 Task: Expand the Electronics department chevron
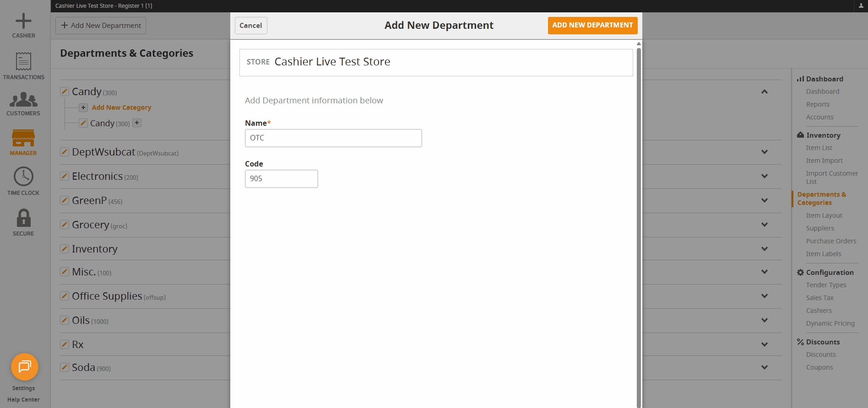(x=765, y=176)
